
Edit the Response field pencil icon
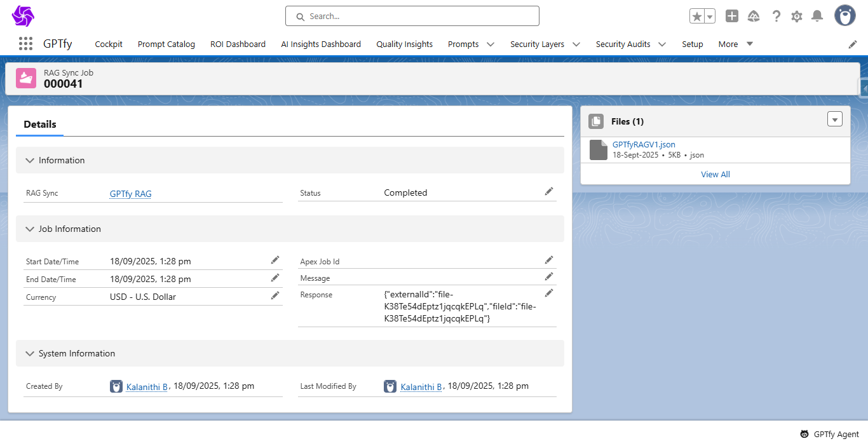[x=549, y=293]
